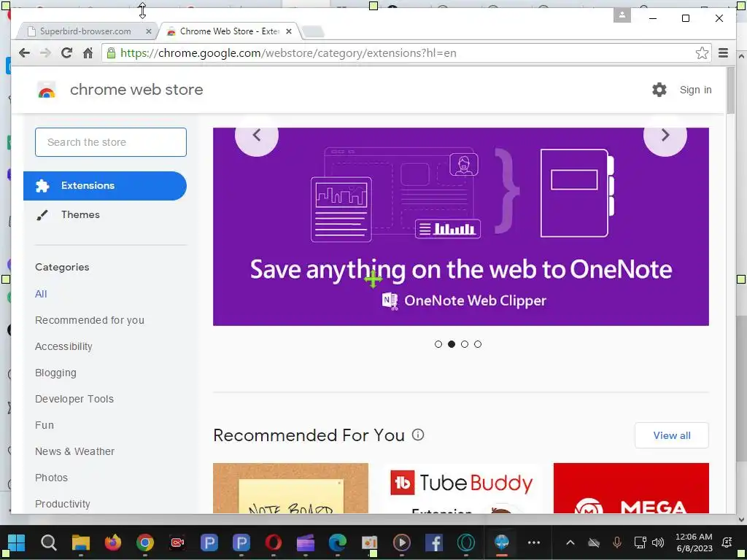Screen dimensions: 747x560
Task: Expand hidden system tray icons chevron
Action: [570, 542]
